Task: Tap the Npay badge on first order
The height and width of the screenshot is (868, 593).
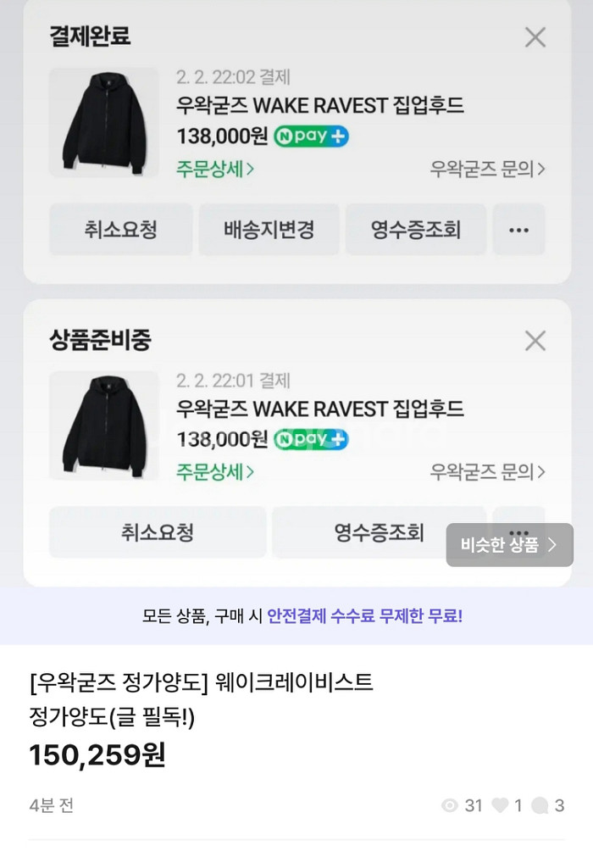Action: [311, 136]
